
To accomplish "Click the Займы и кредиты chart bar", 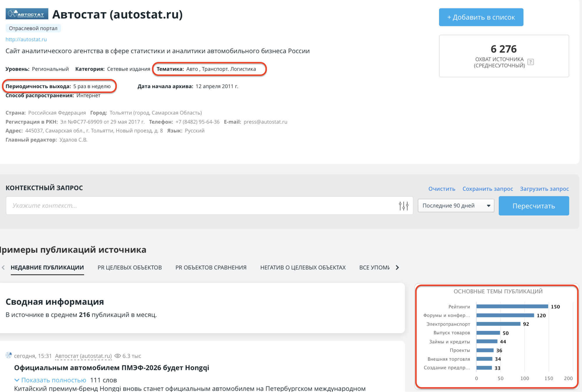I will (x=487, y=341).
